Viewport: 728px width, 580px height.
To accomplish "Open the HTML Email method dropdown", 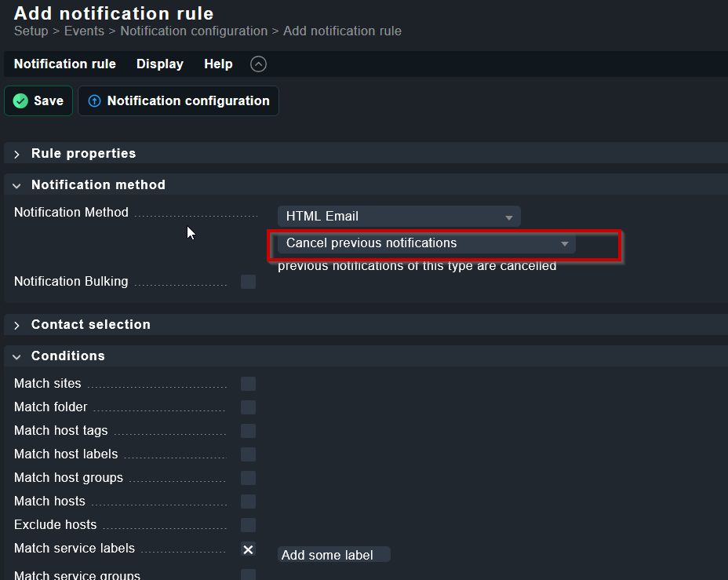I will pyautogui.click(x=399, y=217).
